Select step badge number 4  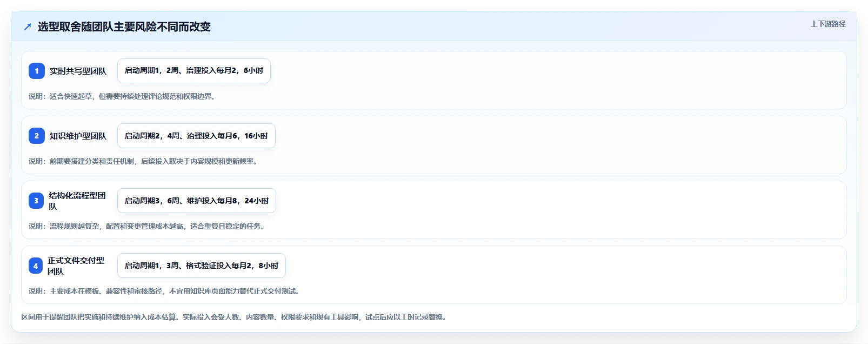pyautogui.click(x=36, y=266)
